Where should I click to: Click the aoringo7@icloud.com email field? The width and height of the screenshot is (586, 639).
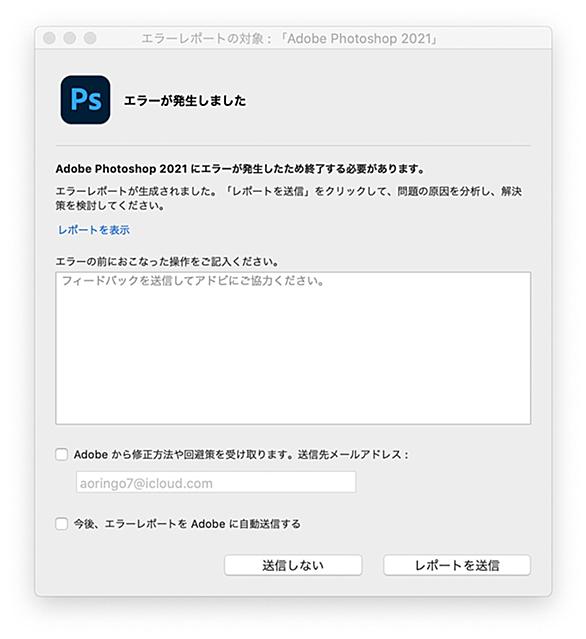[x=216, y=483]
